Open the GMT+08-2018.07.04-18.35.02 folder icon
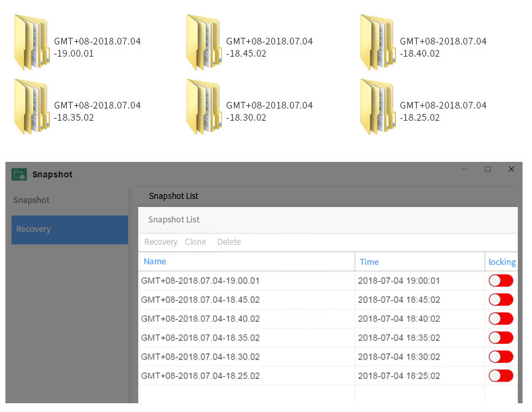 tap(31, 107)
